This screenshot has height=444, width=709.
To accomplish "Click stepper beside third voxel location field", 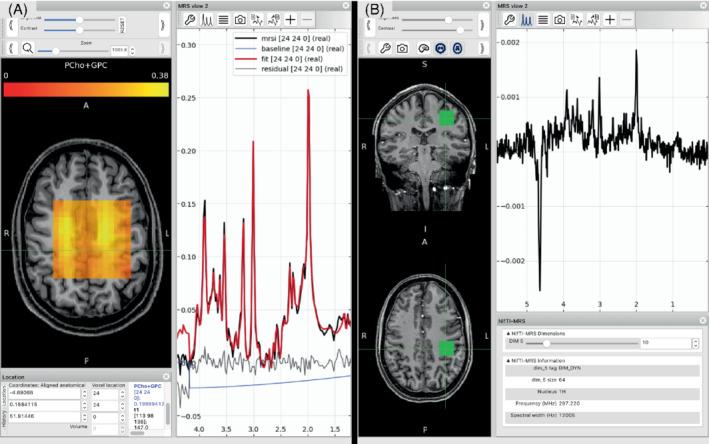I will pyautogui.click(x=123, y=416).
